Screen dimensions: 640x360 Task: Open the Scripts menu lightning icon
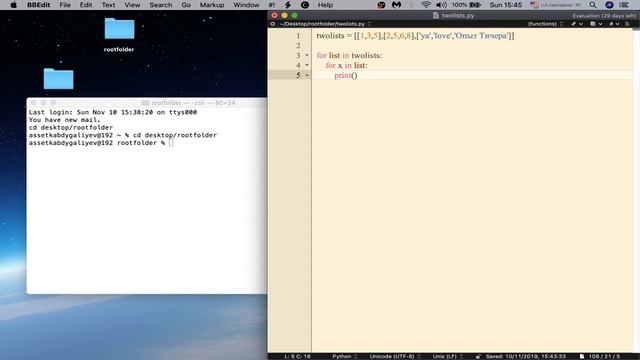coord(288,5)
